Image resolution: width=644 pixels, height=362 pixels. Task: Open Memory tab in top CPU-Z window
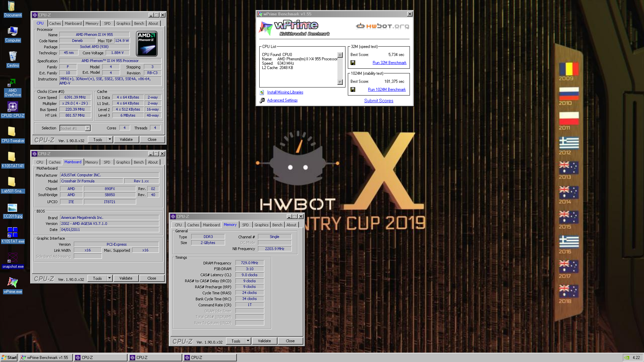click(x=92, y=23)
